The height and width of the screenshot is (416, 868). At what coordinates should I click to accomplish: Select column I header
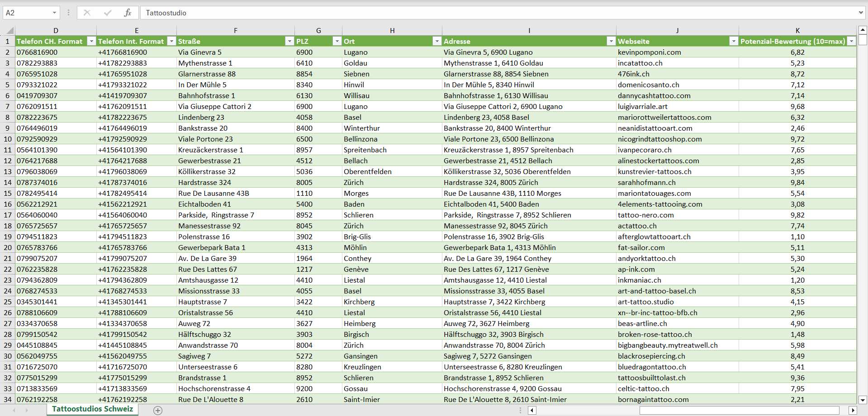point(529,30)
